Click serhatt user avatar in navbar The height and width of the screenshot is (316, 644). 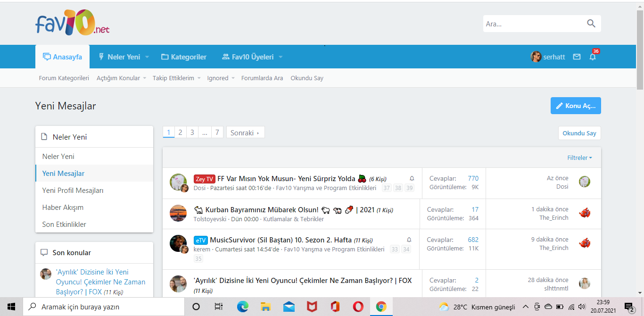click(x=536, y=57)
